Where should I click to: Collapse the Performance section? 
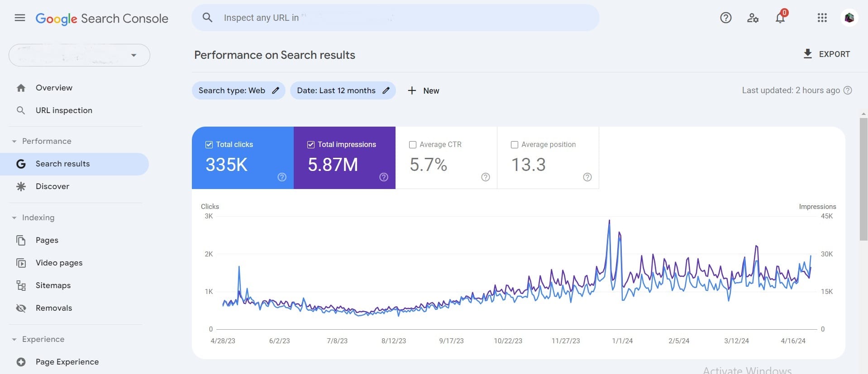pos(14,142)
